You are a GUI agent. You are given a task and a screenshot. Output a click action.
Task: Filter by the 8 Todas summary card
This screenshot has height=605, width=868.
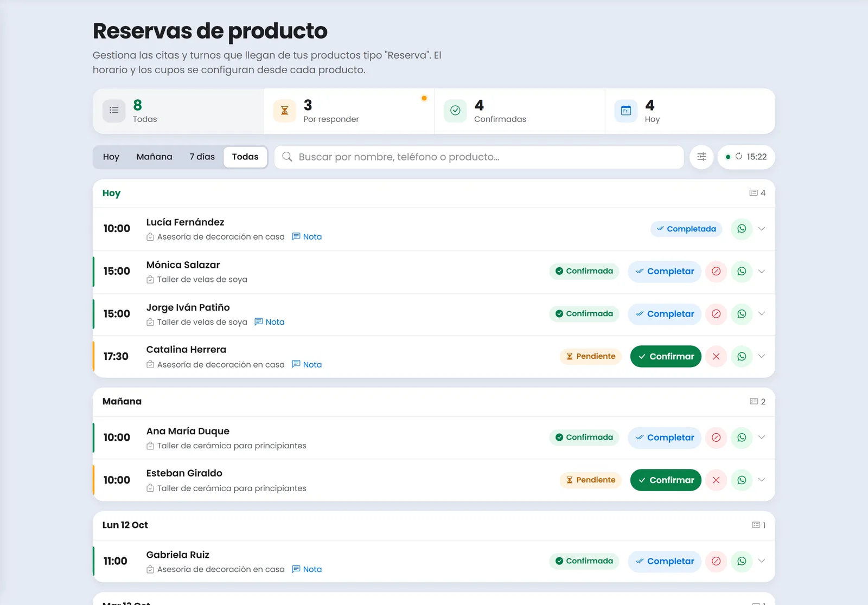coord(178,111)
